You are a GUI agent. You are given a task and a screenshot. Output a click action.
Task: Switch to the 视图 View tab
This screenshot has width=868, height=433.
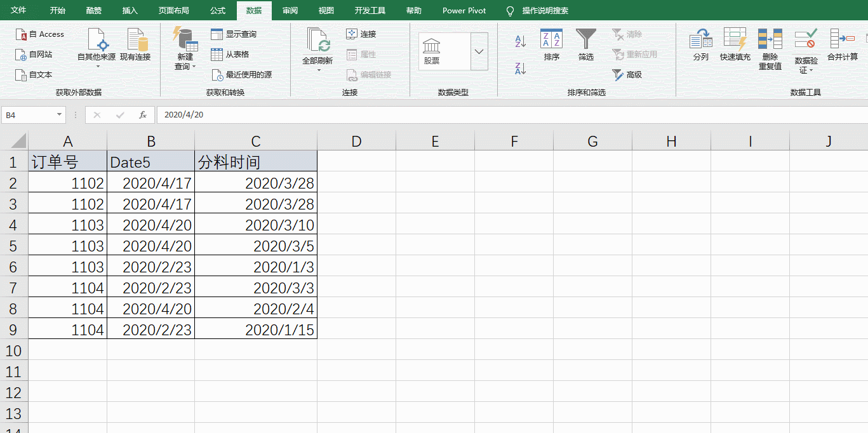326,11
